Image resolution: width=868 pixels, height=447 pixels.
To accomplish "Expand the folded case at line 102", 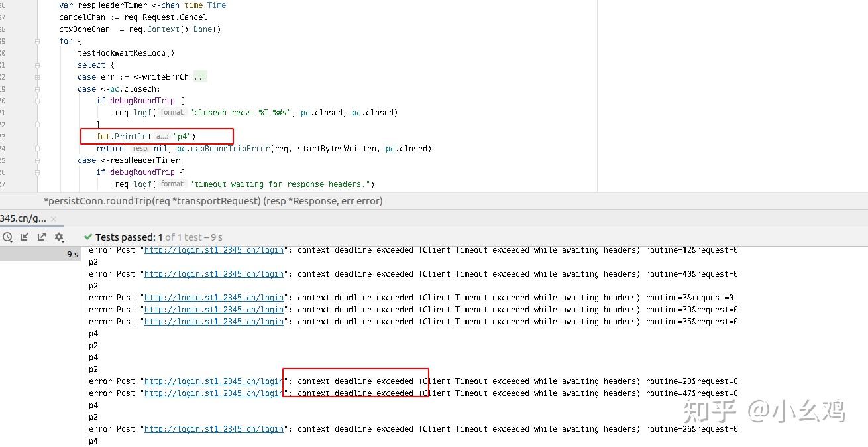I will pyautogui.click(x=38, y=77).
